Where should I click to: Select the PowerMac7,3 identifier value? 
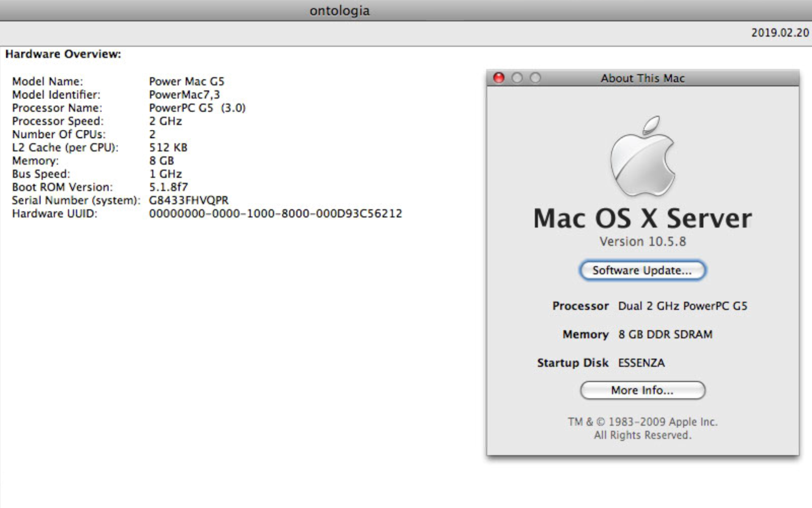[185, 94]
